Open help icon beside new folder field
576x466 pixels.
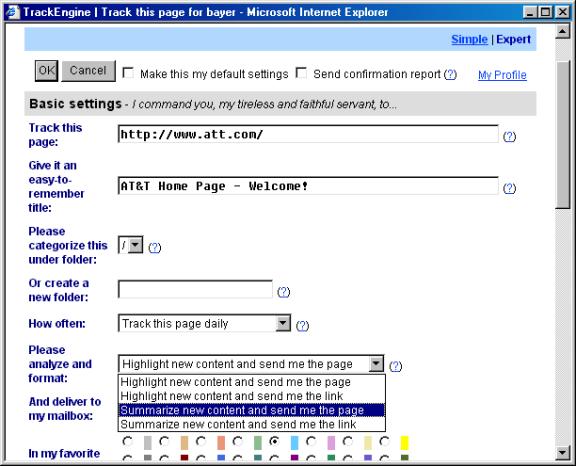(x=283, y=292)
